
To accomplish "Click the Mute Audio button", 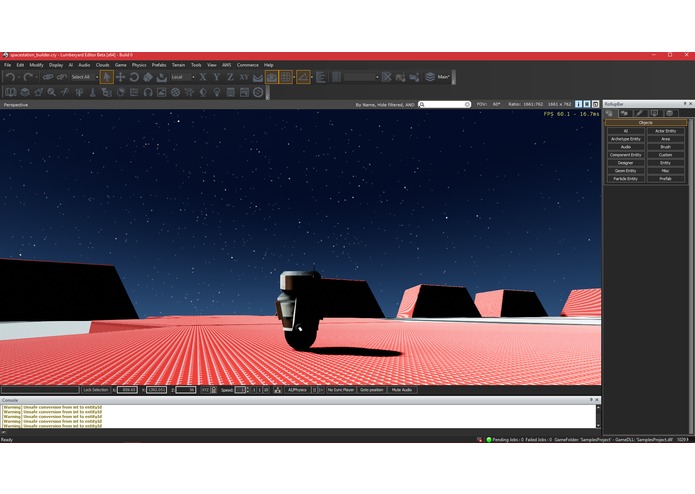I will click(402, 390).
